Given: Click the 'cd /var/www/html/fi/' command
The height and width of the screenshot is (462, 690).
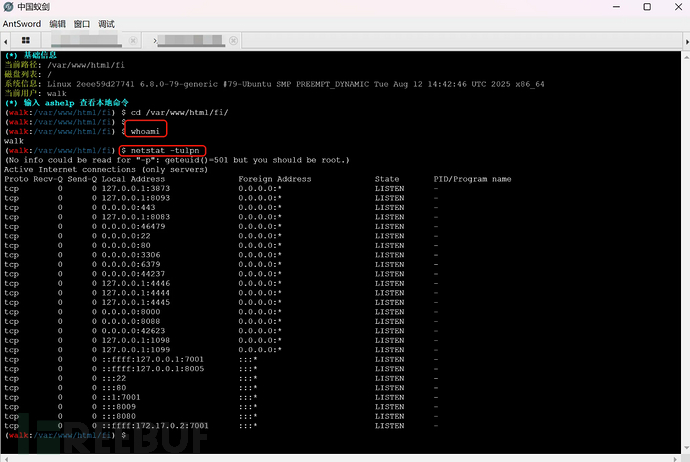Looking at the screenshot, I should 179,112.
